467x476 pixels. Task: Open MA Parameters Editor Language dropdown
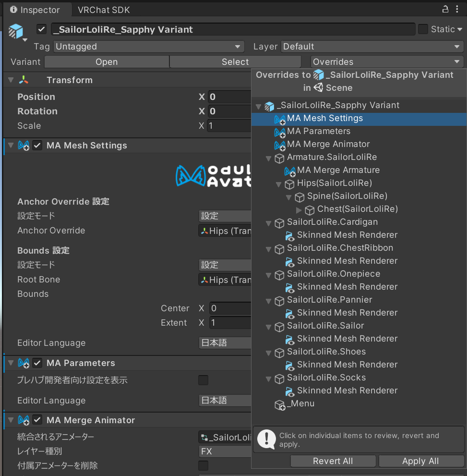click(x=225, y=401)
